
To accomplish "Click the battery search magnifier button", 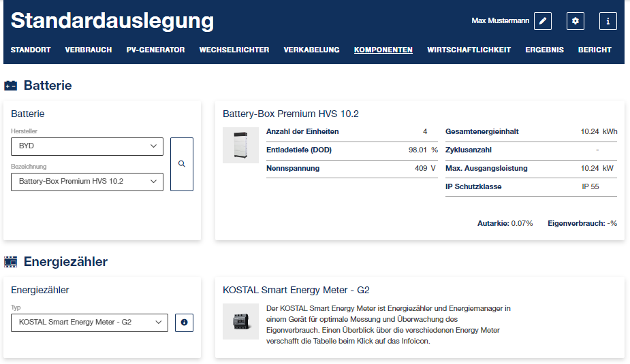I will click(x=182, y=164).
